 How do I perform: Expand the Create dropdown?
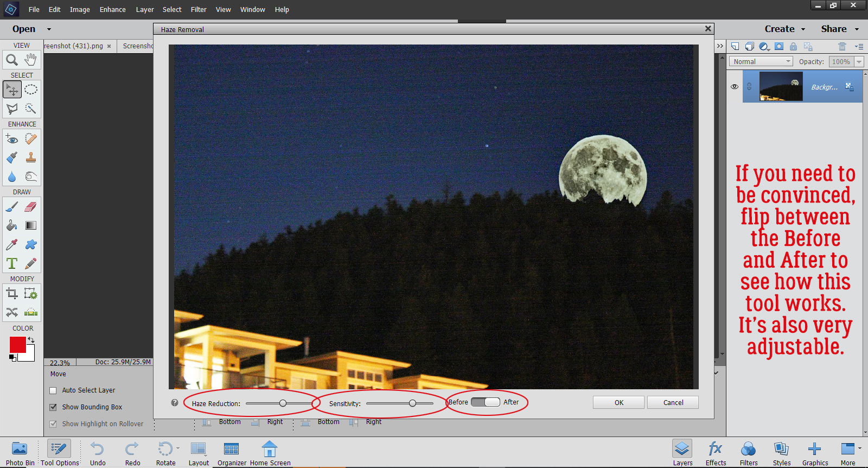803,29
